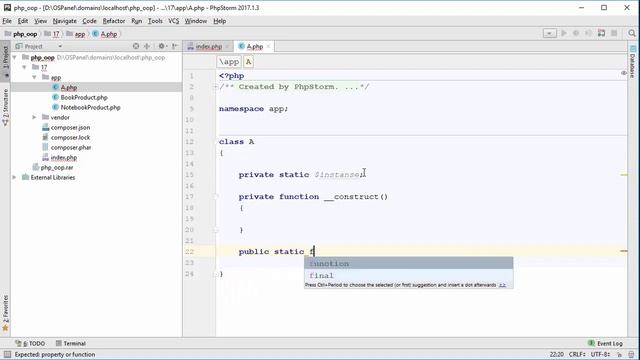Select BookProduct.php in project tree
This screenshot has width=640, height=360.
tap(84, 98)
